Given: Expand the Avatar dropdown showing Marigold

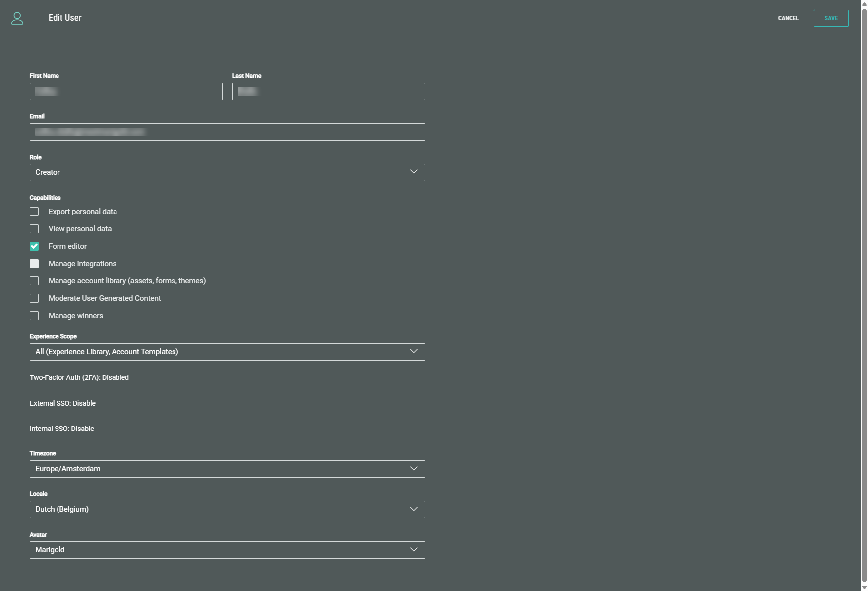Looking at the screenshot, I should [227, 550].
